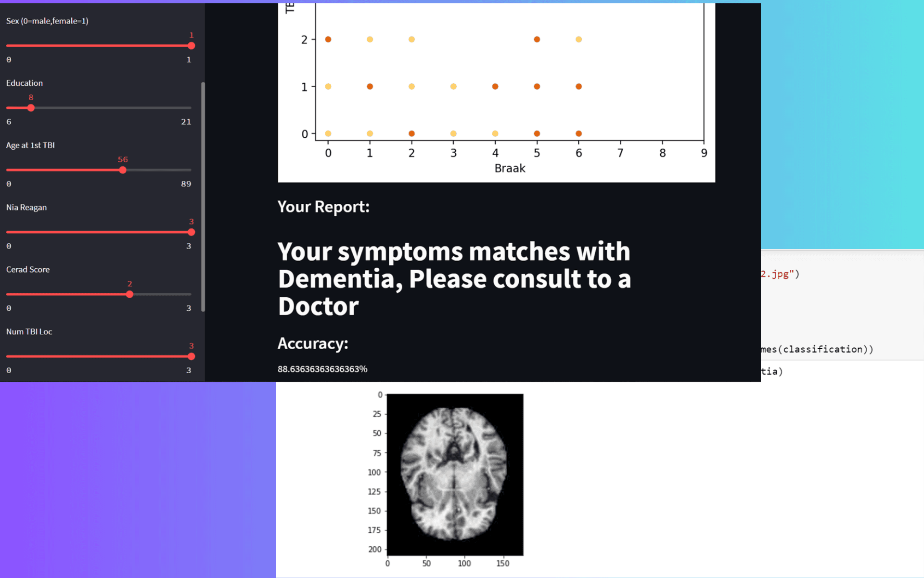
Task: Click data point at Braak 5 level 2
Action: click(x=537, y=38)
